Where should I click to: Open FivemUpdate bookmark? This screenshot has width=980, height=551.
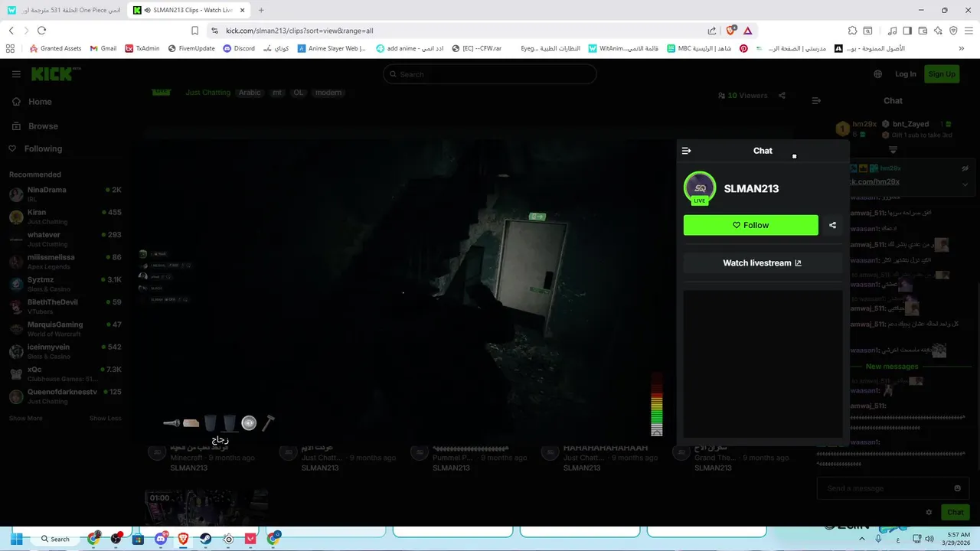point(191,48)
